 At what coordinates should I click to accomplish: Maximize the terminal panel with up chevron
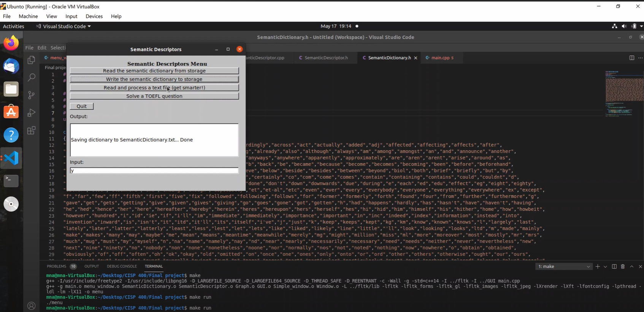click(x=632, y=266)
